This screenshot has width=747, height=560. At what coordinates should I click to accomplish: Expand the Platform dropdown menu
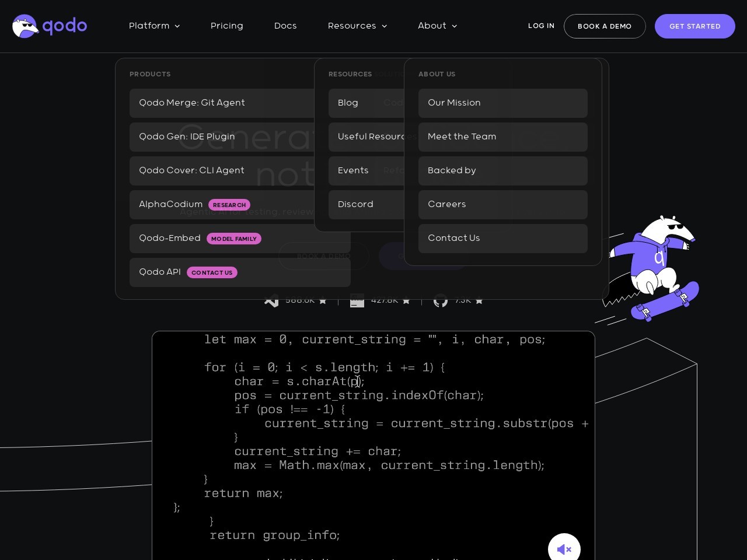click(x=154, y=26)
